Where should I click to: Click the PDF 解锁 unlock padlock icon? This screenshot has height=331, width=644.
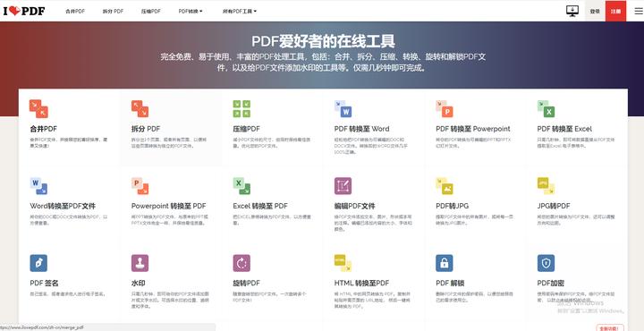point(445,263)
